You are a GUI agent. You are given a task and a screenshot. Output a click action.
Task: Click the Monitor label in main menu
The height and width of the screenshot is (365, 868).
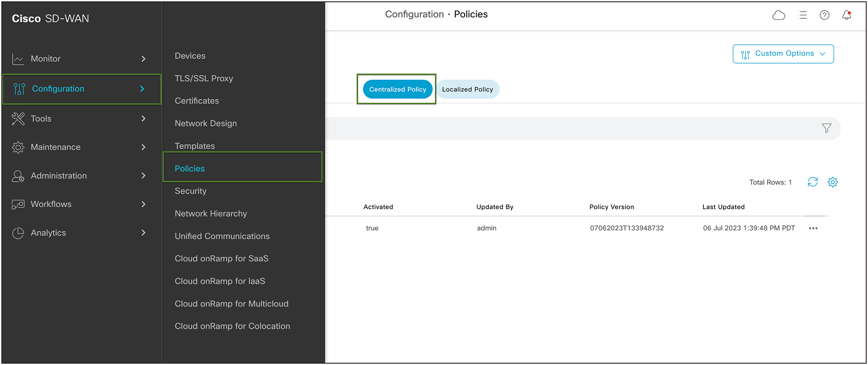click(46, 59)
